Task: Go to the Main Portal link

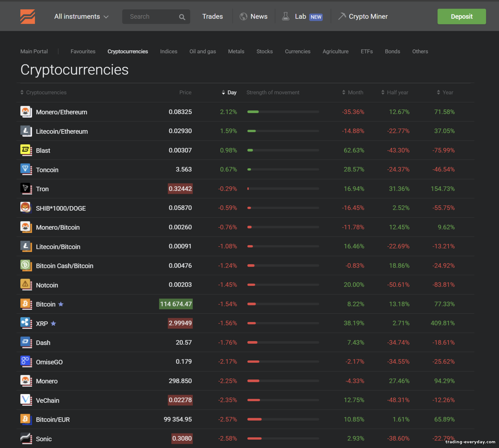Action: click(x=34, y=52)
